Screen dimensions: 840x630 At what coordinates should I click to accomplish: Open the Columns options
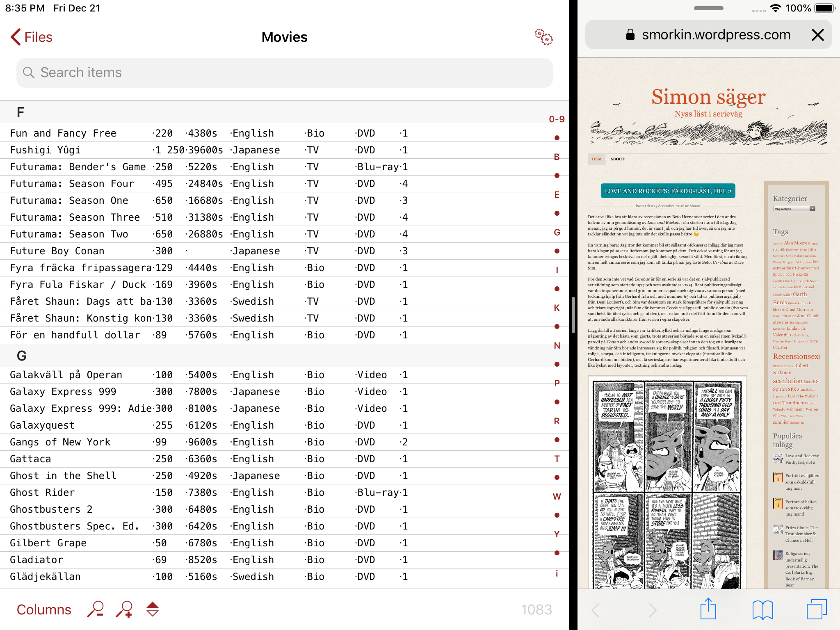(44, 609)
